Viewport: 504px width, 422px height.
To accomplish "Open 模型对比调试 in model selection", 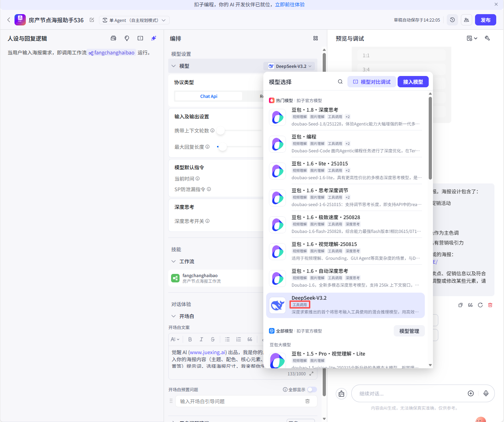I will (x=371, y=82).
